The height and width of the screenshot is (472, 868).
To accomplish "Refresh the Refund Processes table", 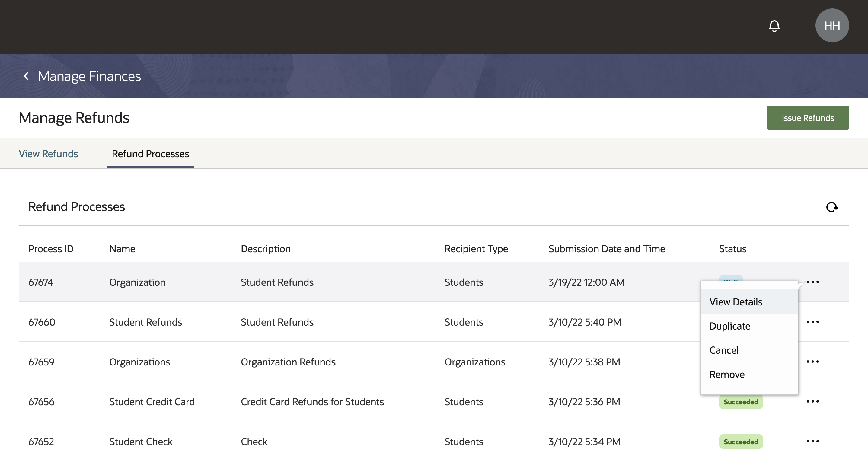I will click(x=831, y=207).
